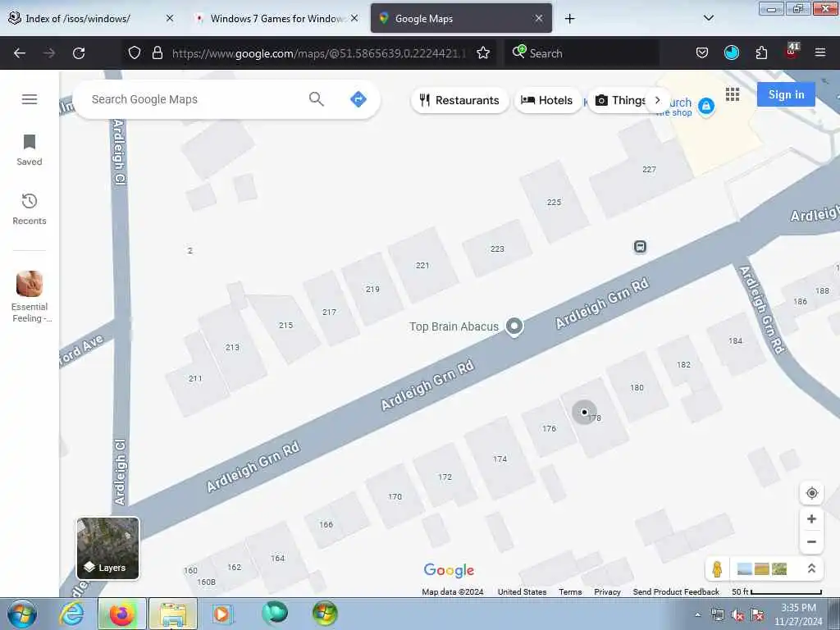Click the magnifier search icon in Maps
Screen dimensions: 840x630
(x=316, y=99)
